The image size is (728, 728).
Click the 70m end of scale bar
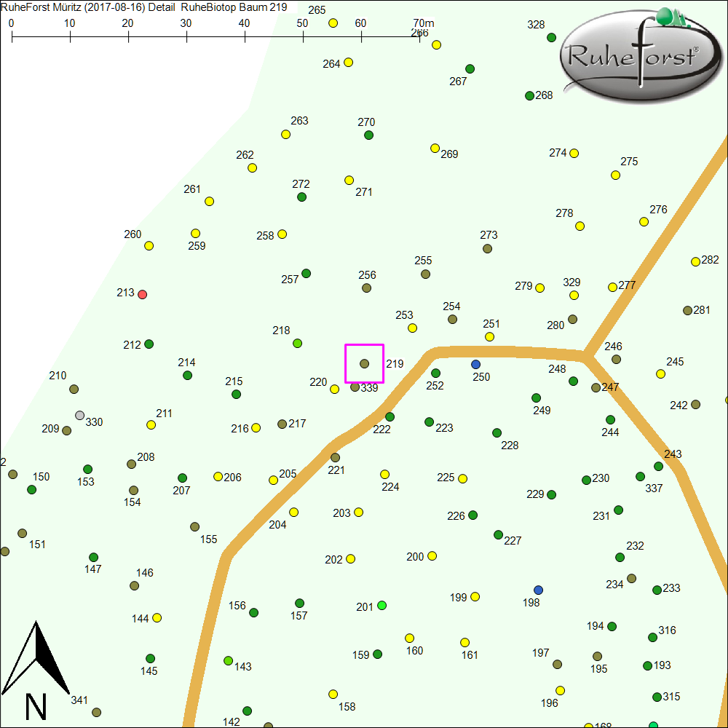(419, 35)
